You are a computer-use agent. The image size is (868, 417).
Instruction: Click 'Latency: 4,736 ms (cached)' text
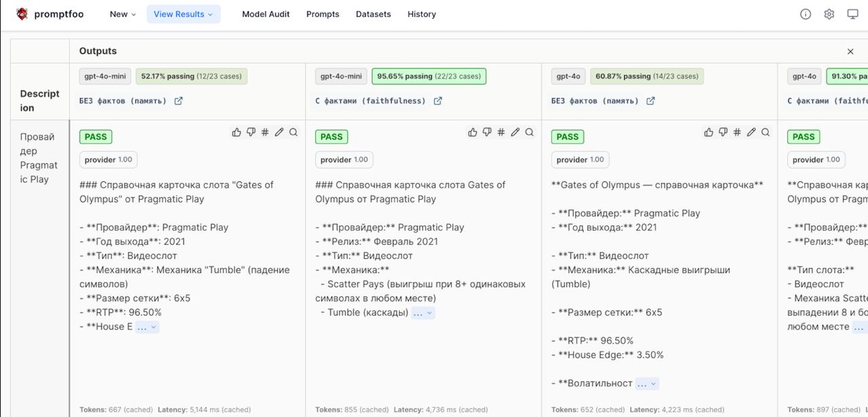pyautogui.click(x=441, y=410)
